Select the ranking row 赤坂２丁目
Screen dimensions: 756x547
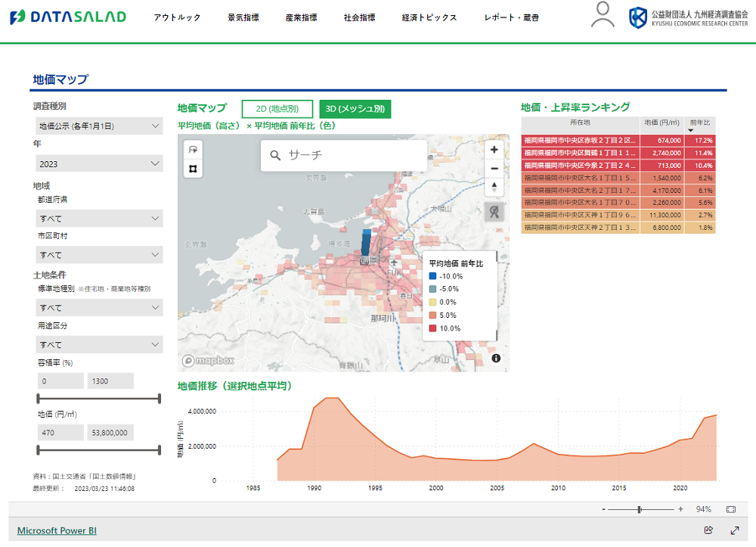coord(618,141)
